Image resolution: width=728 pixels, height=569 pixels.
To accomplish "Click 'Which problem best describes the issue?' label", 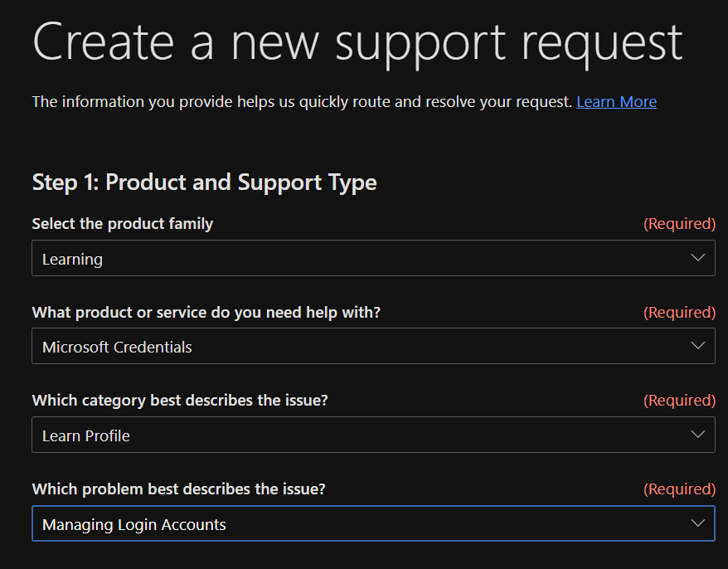I will tap(179, 489).
